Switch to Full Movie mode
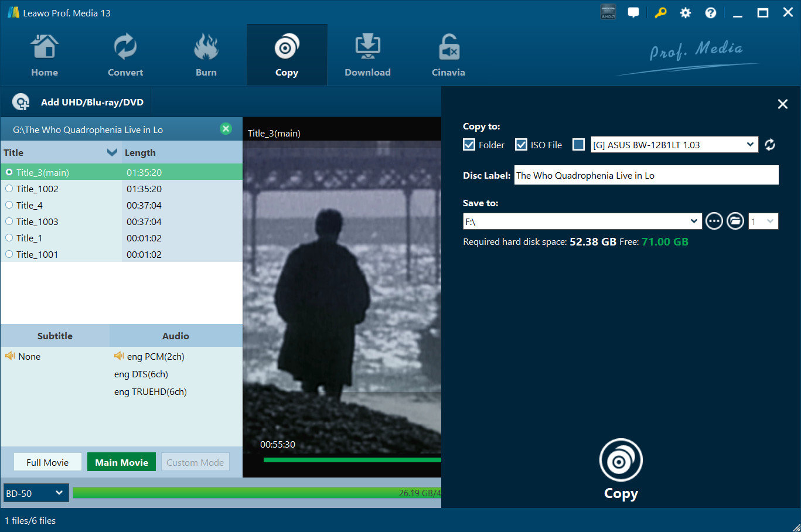 pos(47,462)
